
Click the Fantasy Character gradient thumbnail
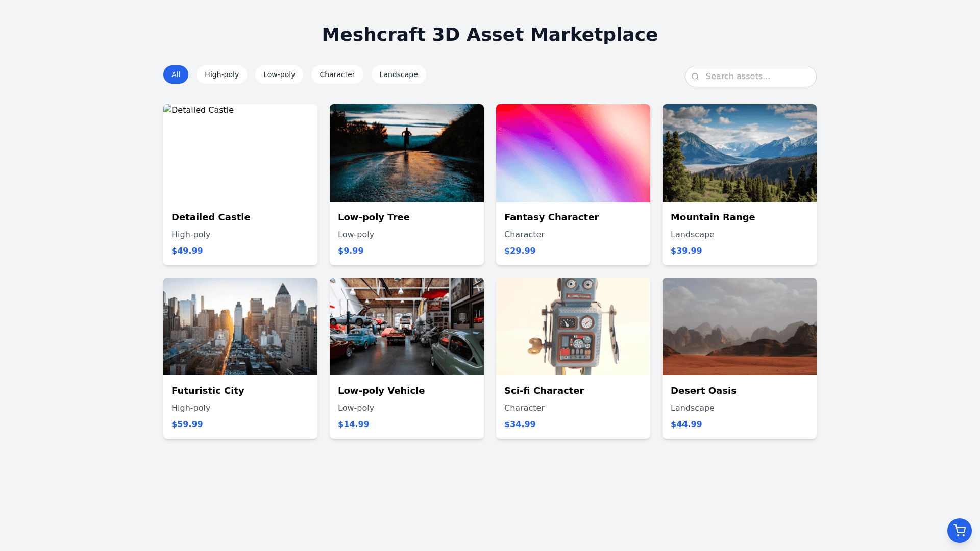click(573, 153)
